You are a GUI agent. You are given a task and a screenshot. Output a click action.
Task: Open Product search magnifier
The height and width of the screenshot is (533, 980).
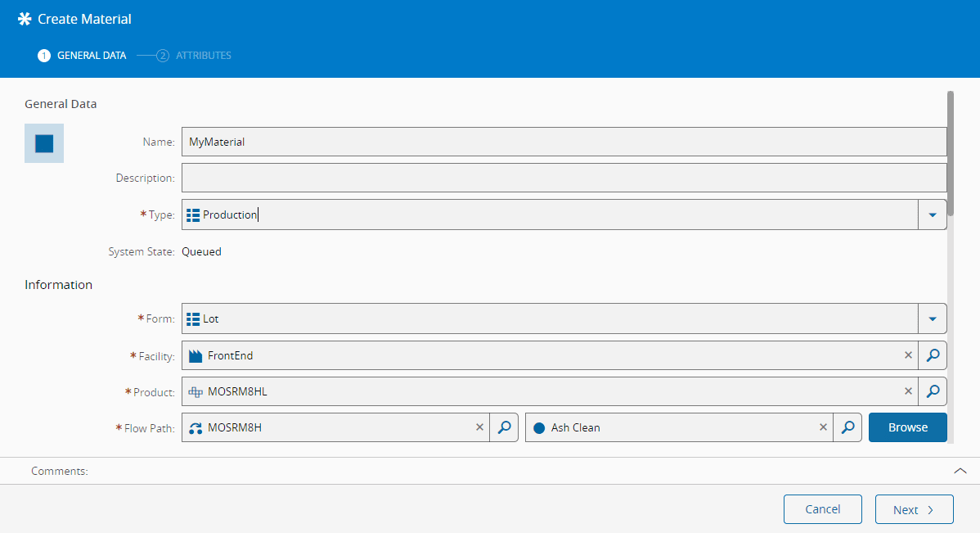pyautogui.click(x=933, y=391)
